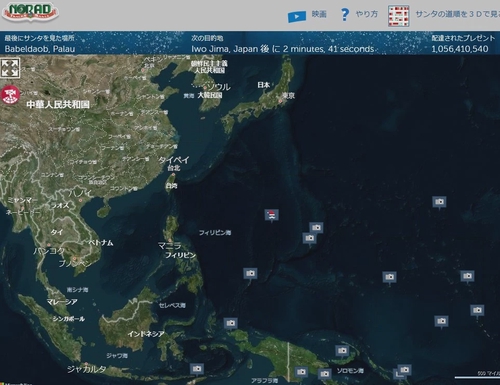Screen dimensions: 500x385
Task: Open the northernmost camera marker in the Pacific
Action: point(439,202)
